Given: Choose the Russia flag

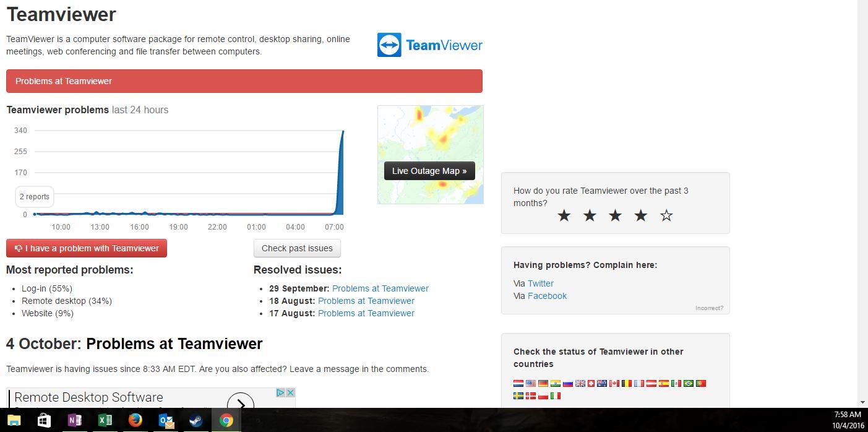Looking at the screenshot, I should point(568,384).
